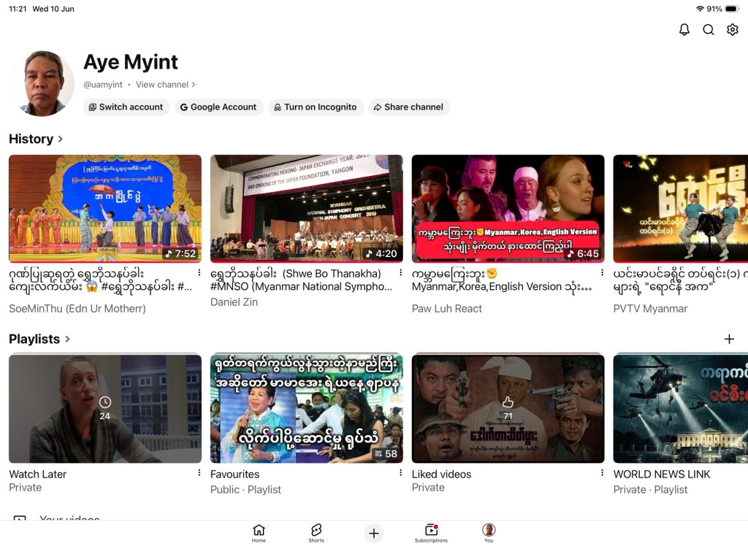Tap the Switch account button
This screenshot has width=748, height=560.
[126, 107]
